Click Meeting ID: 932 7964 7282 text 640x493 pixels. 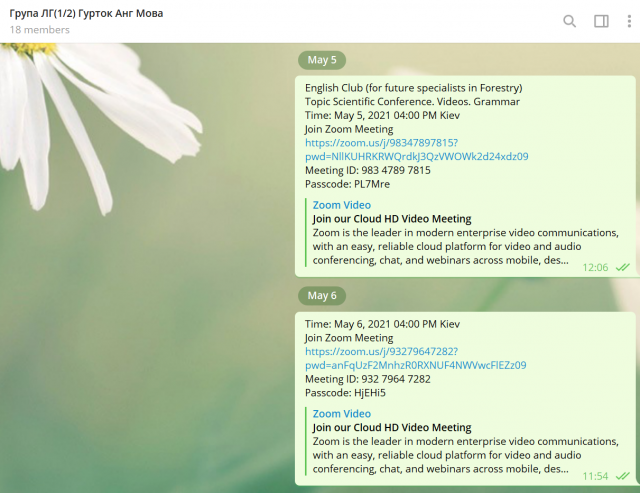[x=368, y=379]
